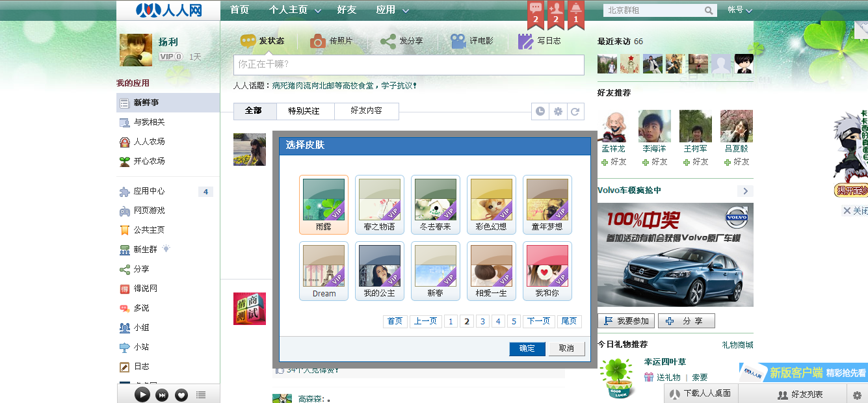Select the Dream skin
Viewport: 868px width, 403px height.
[x=324, y=271]
